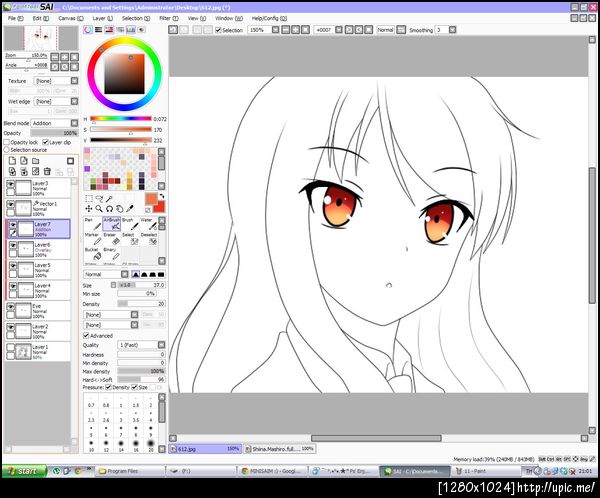600x498 pixels.
Task: Choose the Select brush tool
Action: click(x=130, y=239)
